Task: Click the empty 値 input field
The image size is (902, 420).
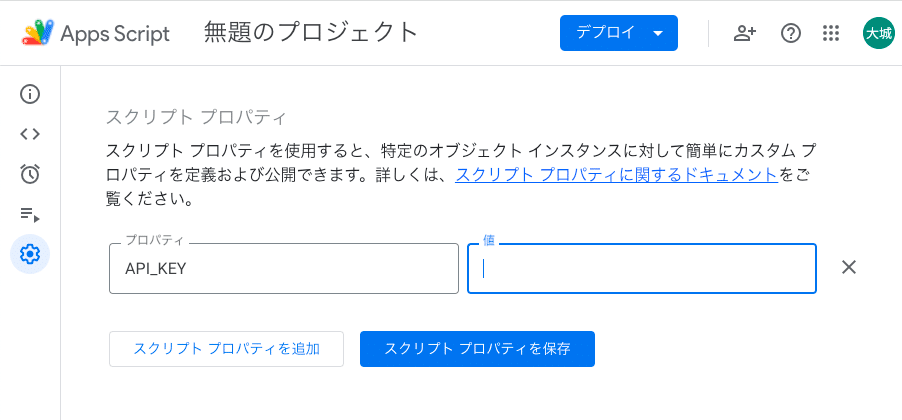Action: click(642, 269)
